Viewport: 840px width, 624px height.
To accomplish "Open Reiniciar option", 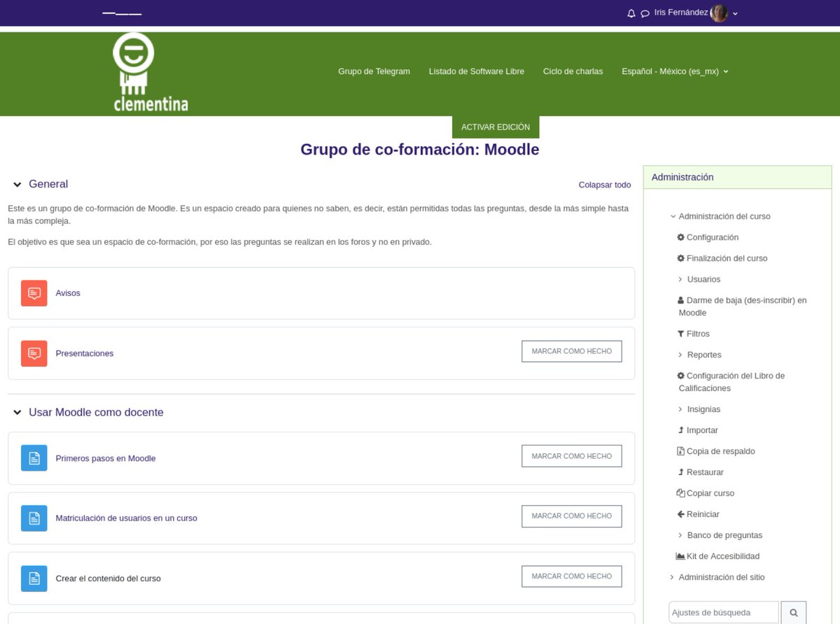I will click(703, 514).
